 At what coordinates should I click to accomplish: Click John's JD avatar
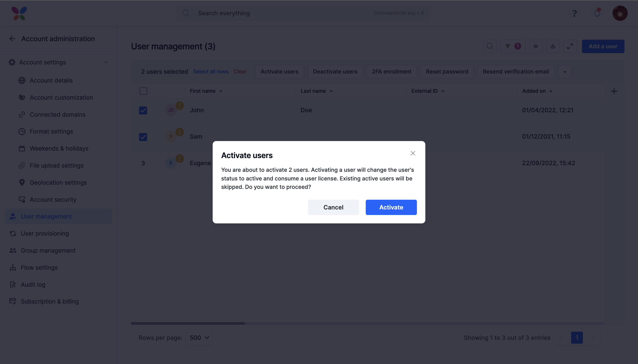pyautogui.click(x=171, y=110)
